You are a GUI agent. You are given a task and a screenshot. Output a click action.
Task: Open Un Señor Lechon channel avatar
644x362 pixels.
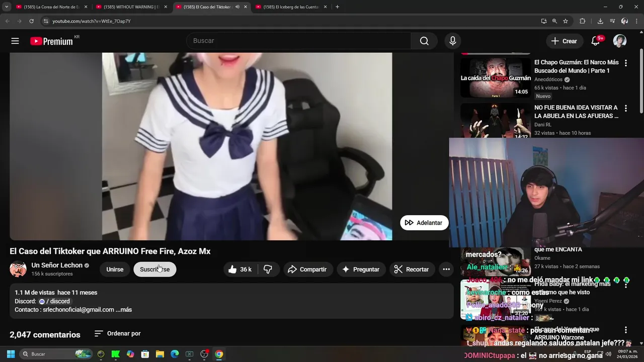tap(18, 269)
